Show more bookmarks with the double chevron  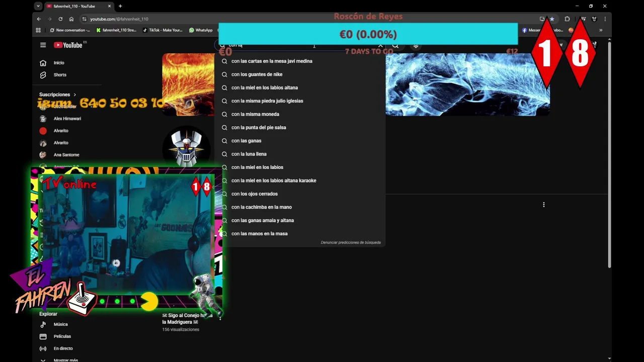[600, 30]
